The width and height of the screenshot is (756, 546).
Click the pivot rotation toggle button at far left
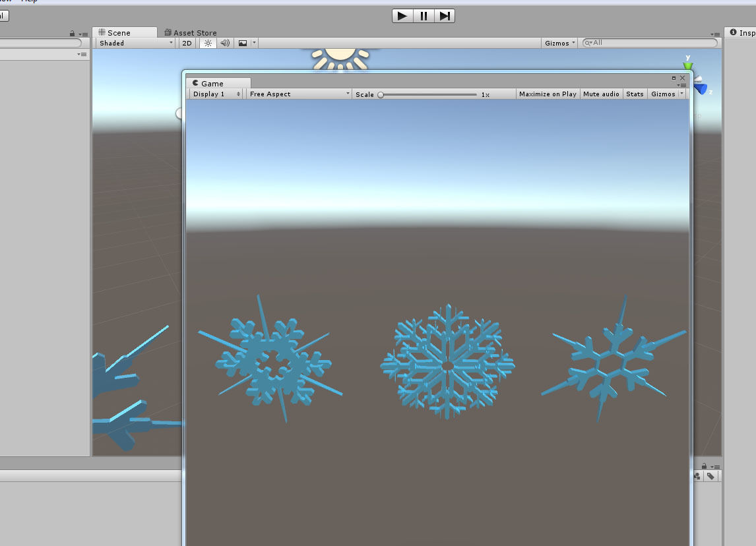4,15
